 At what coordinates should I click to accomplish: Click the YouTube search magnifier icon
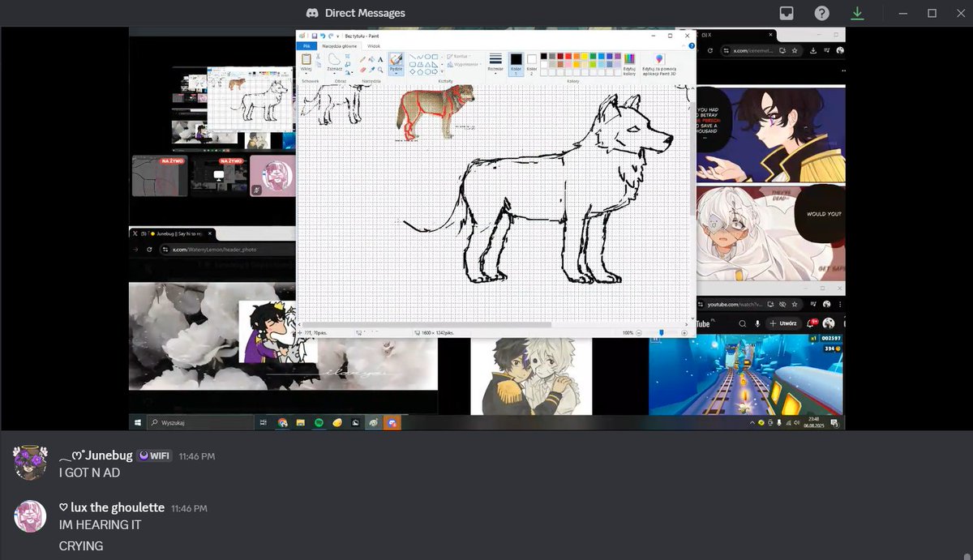coord(742,323)
